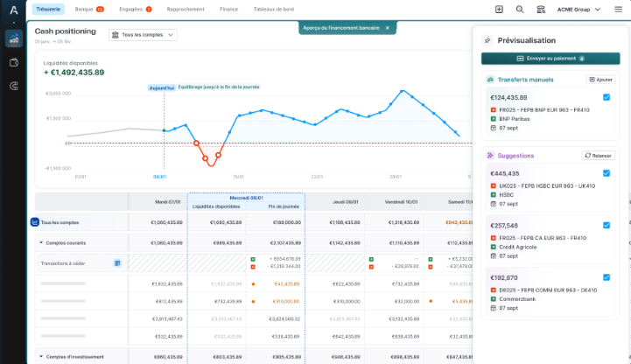Uncheck the €124,435.89 manual transfer checkbox
The image size is (631, 364).
pyautogui.click(x=606, y=97)
